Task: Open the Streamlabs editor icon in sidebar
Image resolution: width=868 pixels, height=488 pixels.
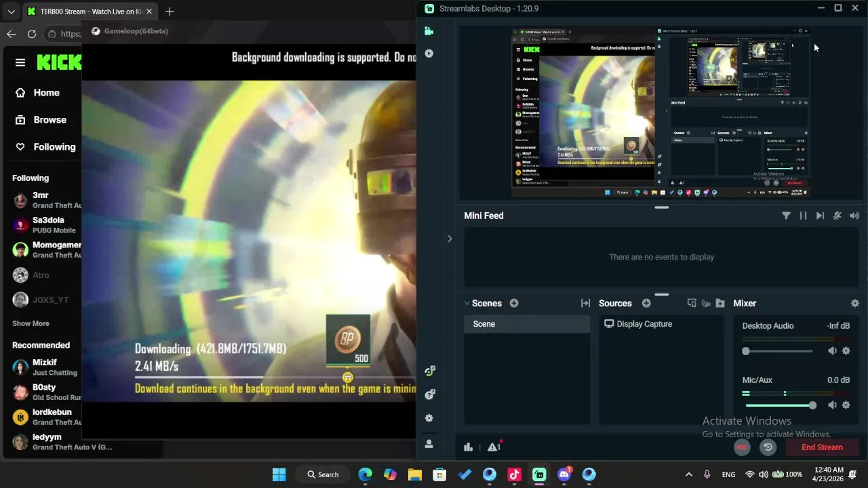Action: coord(429,31)
